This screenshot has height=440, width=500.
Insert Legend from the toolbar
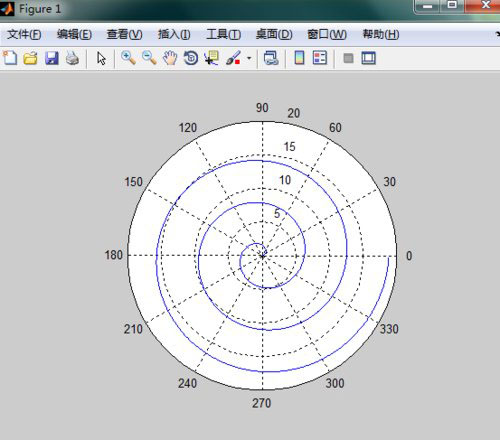click(320, 58)
